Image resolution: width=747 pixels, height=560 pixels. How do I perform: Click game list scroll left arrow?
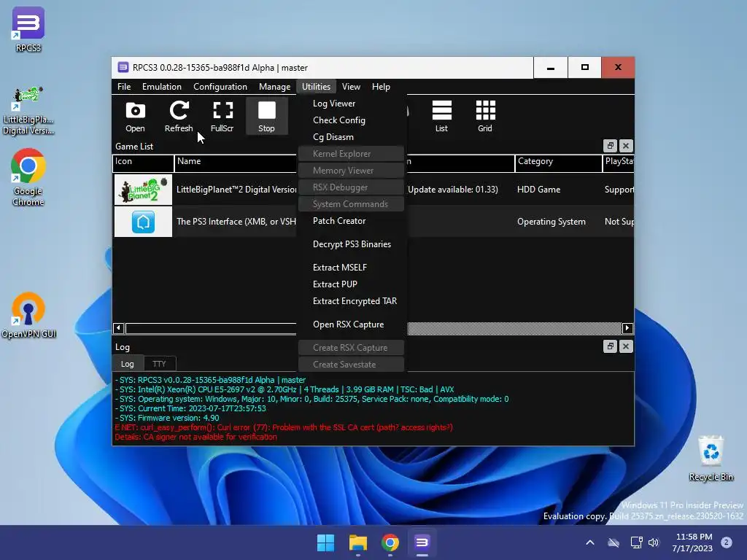pos(118,328)
